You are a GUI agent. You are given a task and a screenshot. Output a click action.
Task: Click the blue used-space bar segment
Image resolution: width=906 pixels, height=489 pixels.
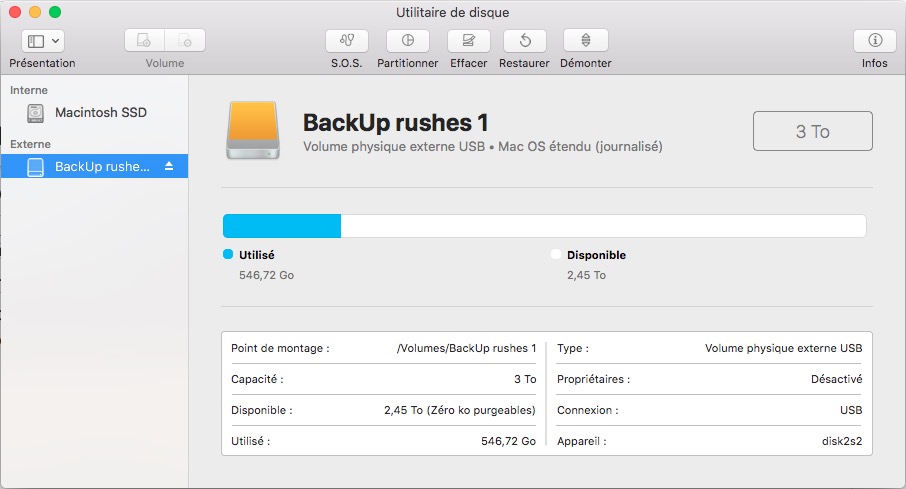282,225
